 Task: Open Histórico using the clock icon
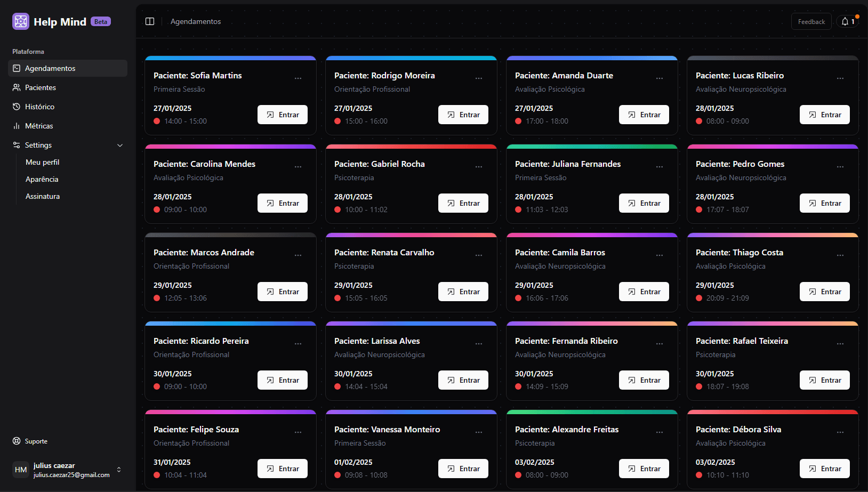pos(17,107)
